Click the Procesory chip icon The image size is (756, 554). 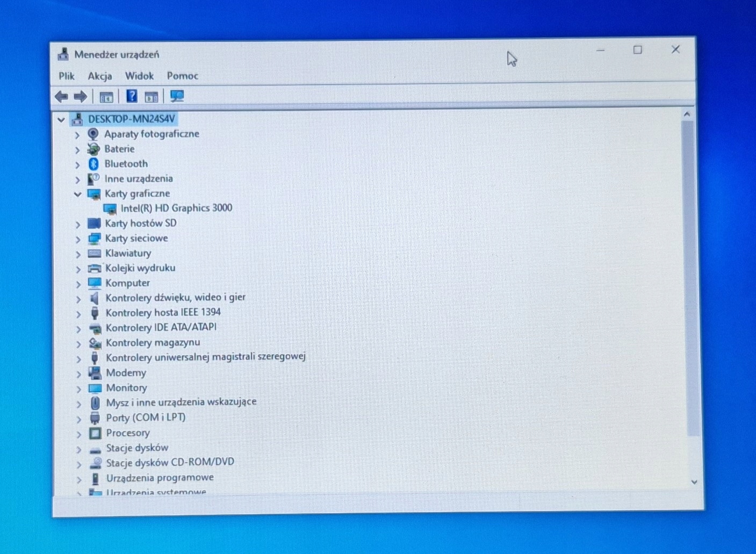point(96,433)
